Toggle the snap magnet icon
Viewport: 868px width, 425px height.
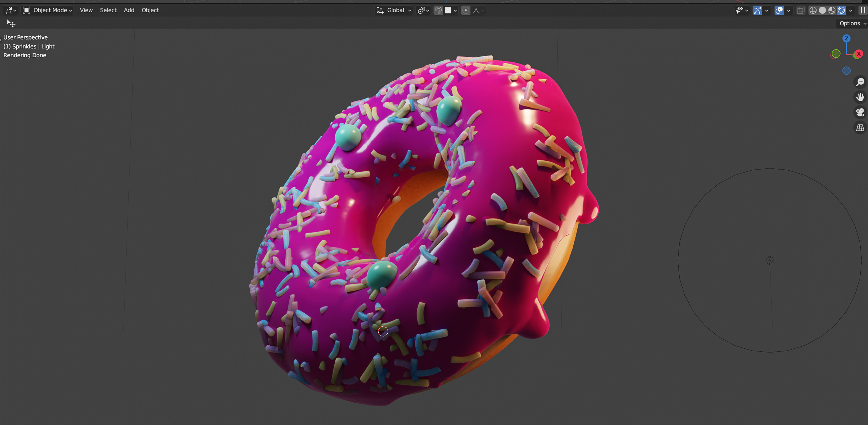[438, 11]
